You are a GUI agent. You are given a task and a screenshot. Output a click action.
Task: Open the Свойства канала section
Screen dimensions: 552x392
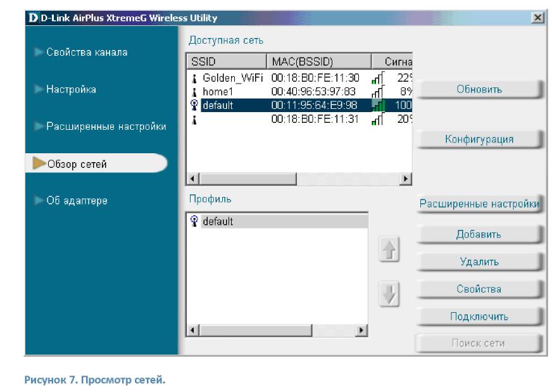point(87,52)
